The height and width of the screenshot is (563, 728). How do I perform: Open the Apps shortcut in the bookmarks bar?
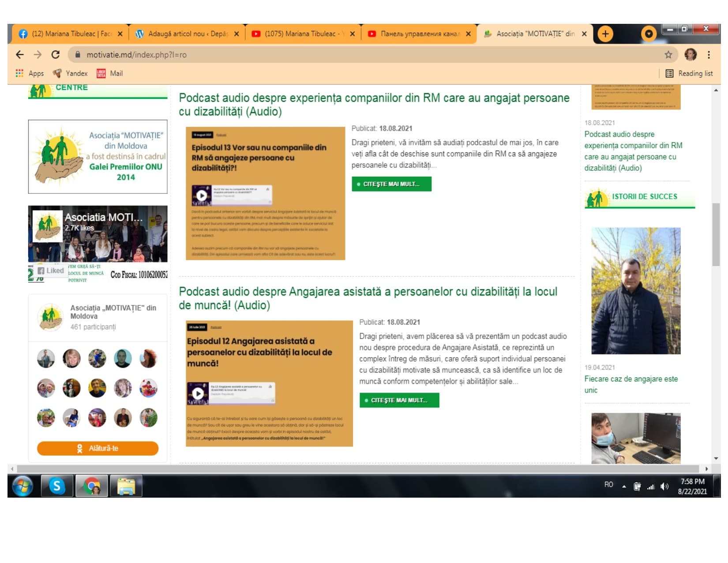coord(30,73)
